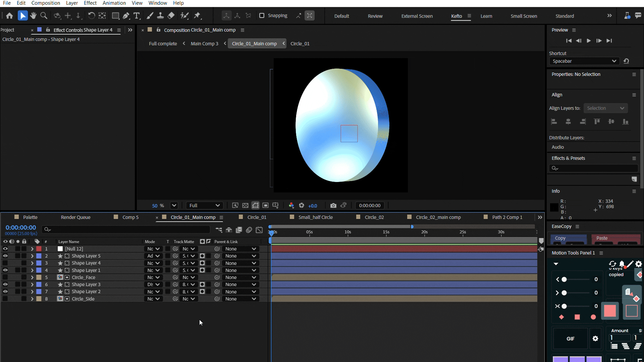Open the Spacebar shortcut dropdown

pyautogui.click(x=584, y=61)
